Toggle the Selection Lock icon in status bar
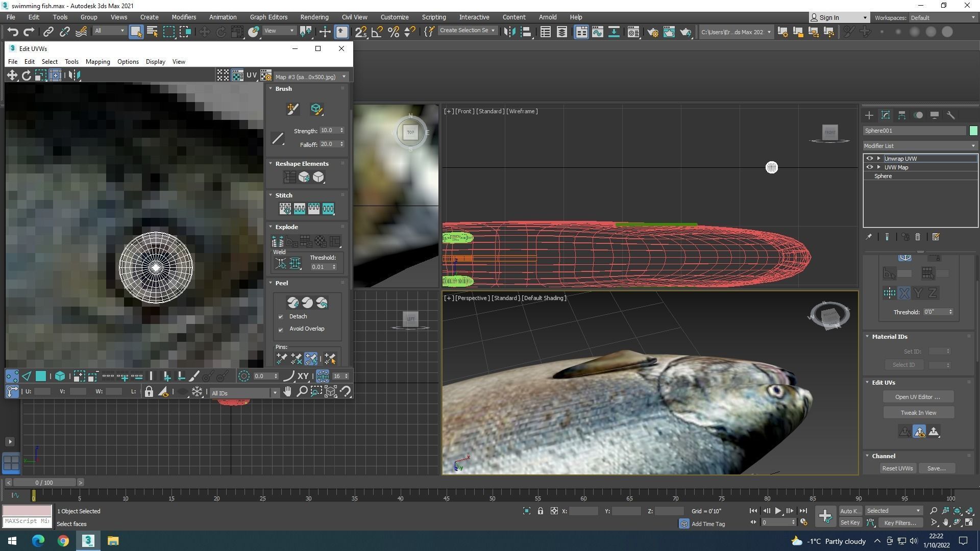 pos(540,511)
